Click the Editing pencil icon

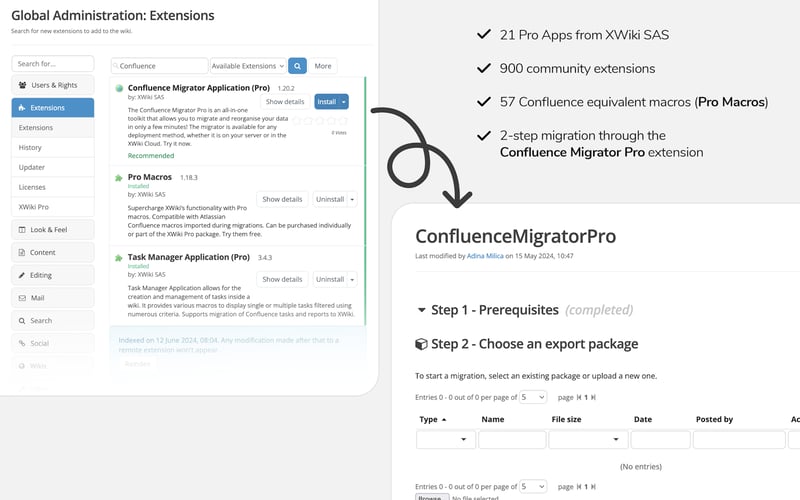coord(22,275)
